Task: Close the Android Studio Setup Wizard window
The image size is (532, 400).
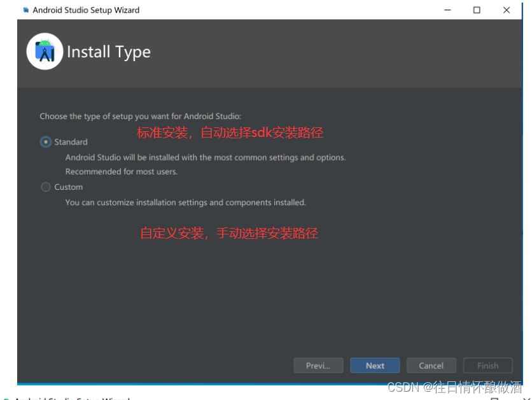Action: (506, 10)
